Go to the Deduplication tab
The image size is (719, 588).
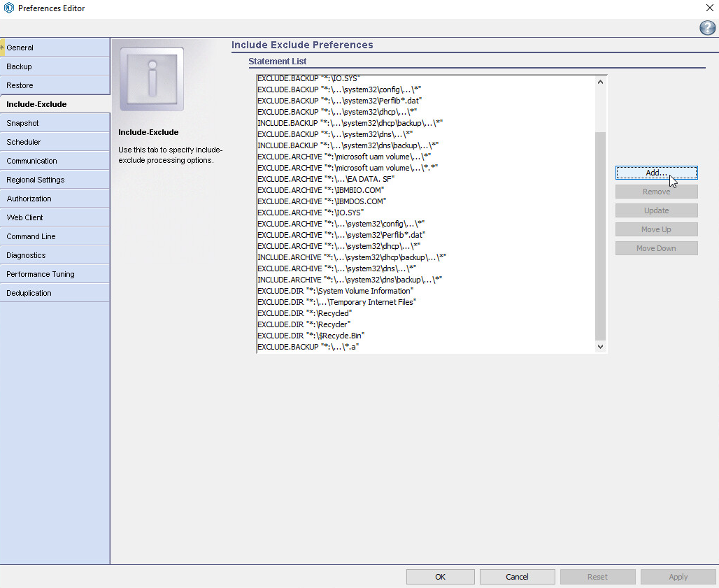coord(55,293)
